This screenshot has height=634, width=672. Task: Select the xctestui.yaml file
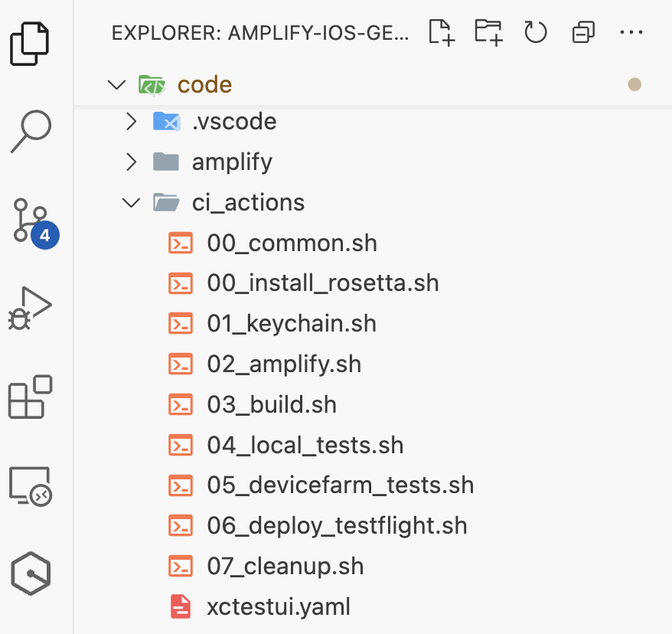pyautogui.click(x=278, y=606)
